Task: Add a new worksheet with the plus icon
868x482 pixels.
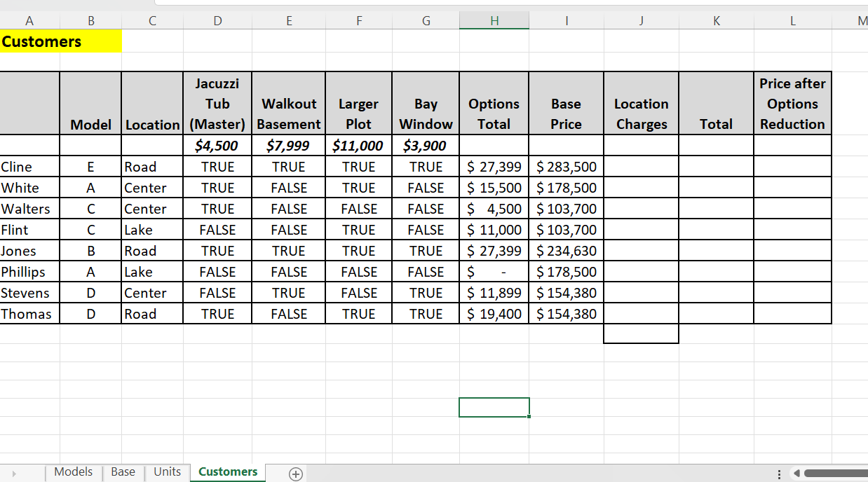Action: (295, 474)
